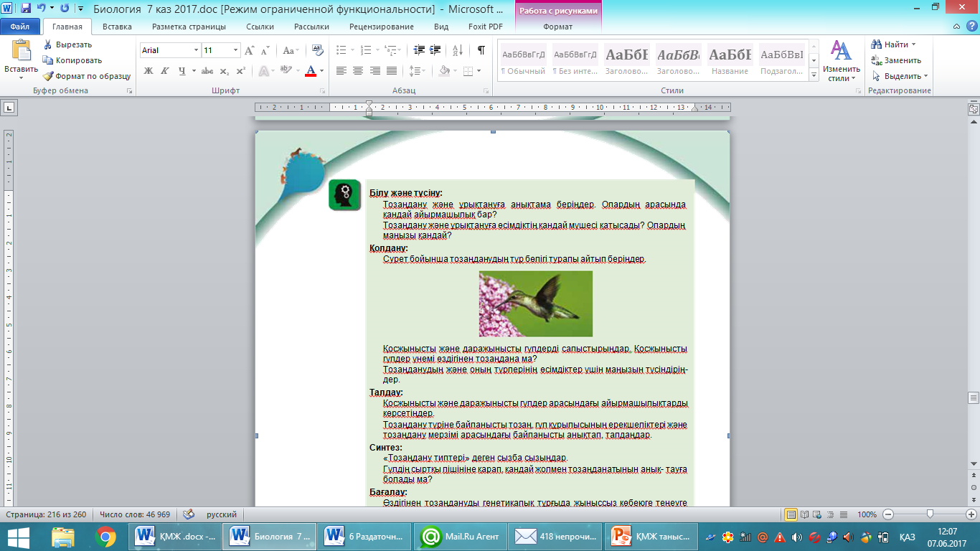Image resolution: width=980 pixels, height=551 pixels.
Task: Apply the Название (Title) style
Action: pyautogui.click(x=730, y=60)
